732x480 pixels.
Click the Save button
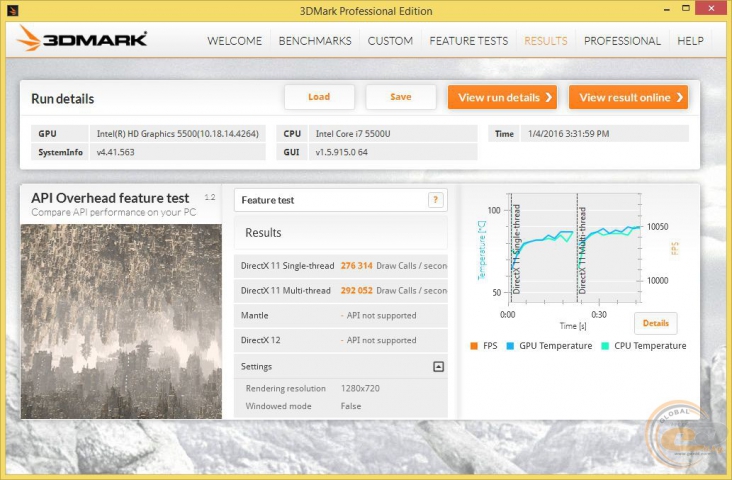pos(401,97)
